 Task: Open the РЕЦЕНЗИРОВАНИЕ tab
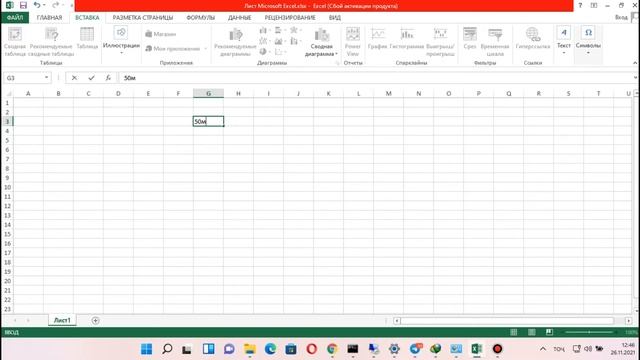coord(290,18)
